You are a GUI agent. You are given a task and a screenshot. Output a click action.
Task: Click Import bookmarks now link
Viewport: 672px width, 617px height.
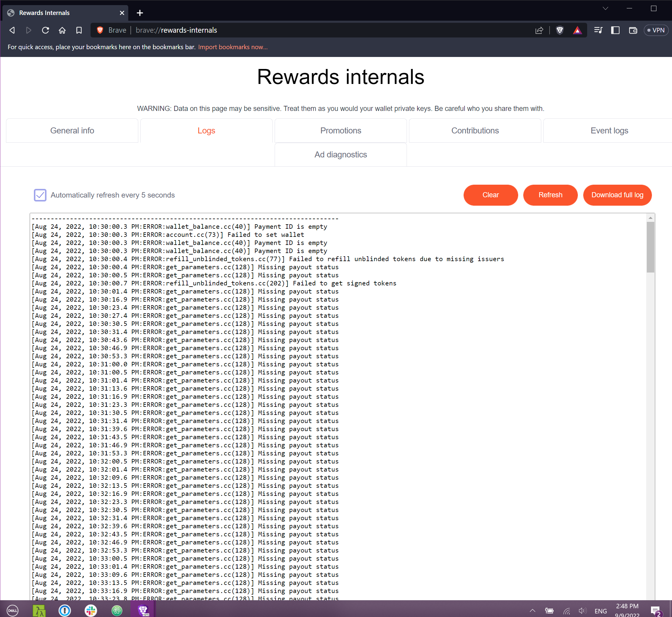[233, 47]
